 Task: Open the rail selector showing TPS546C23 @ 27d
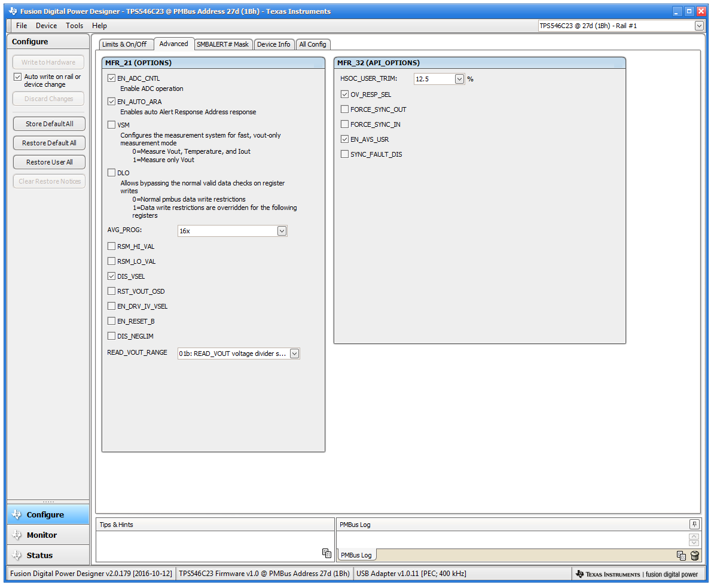click(x=698, y=26)
